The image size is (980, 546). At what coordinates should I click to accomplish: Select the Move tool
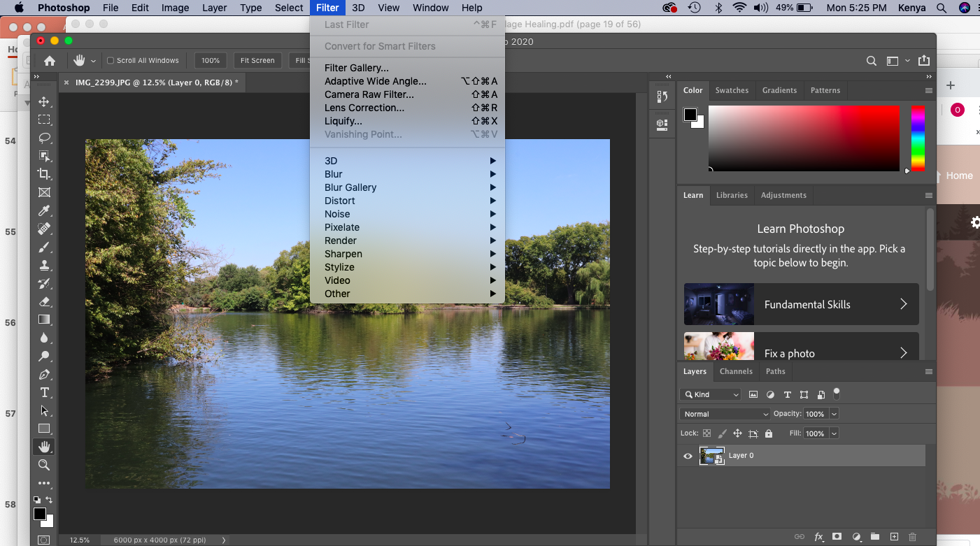coord(44,101)
